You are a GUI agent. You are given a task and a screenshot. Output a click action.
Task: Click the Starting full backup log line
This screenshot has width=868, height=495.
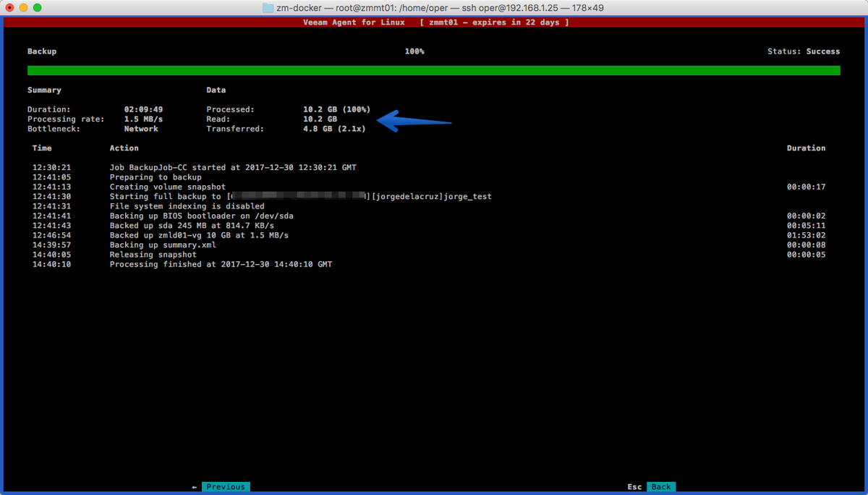pyautogui.click(x=300, y=197)
